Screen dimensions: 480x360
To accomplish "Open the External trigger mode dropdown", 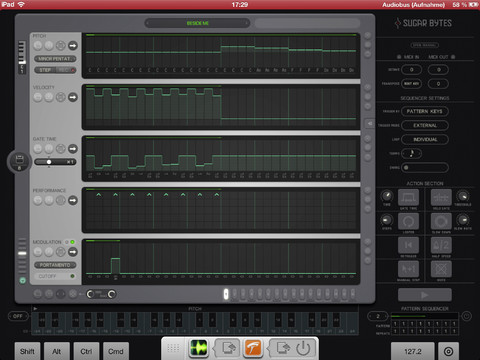I will coord(425,125).
